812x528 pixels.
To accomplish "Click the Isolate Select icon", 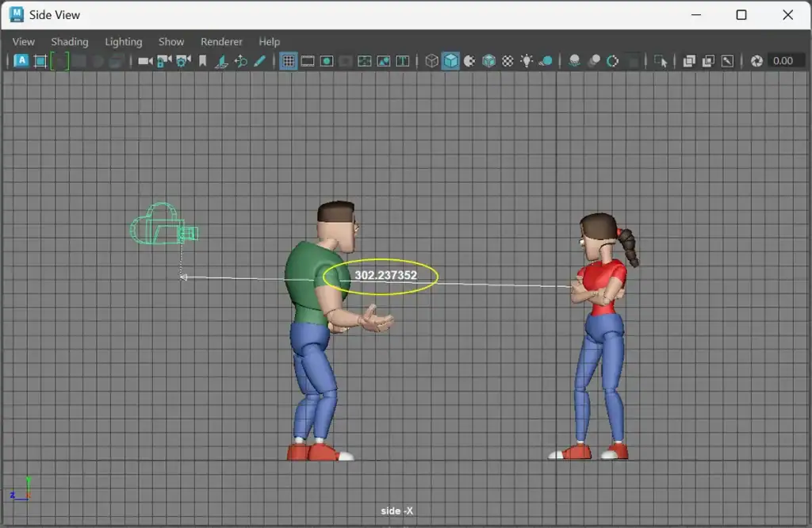I will (x=661, y=61).
